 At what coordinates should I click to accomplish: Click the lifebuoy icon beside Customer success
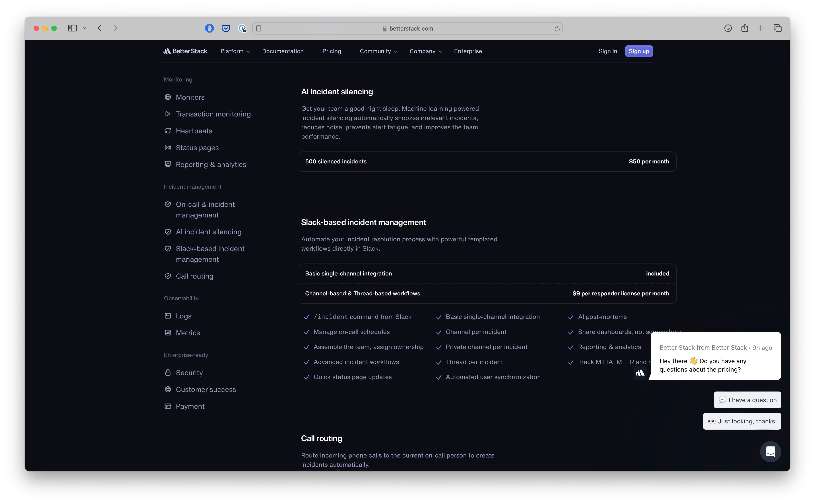168,389
